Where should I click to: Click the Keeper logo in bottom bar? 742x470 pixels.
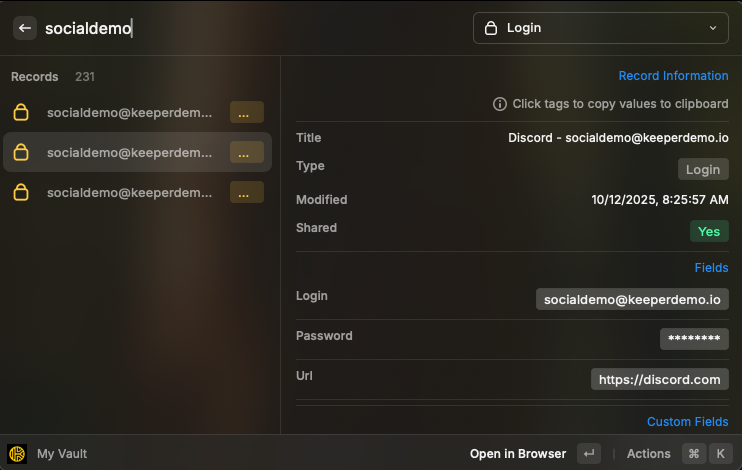(17, 453)
